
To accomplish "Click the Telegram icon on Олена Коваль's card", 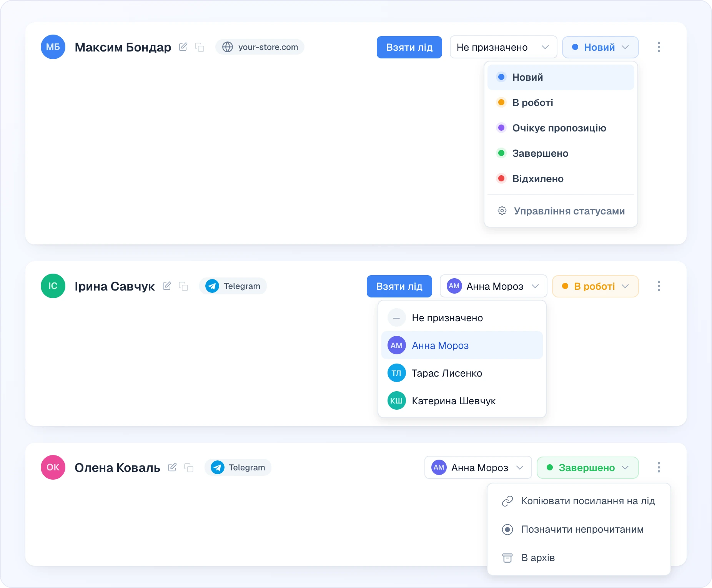I will pos(218,467).
